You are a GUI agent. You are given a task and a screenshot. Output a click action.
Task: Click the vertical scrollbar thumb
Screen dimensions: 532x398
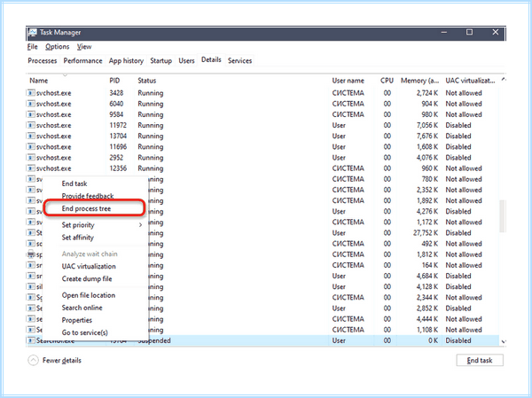[x=503, y=216]
